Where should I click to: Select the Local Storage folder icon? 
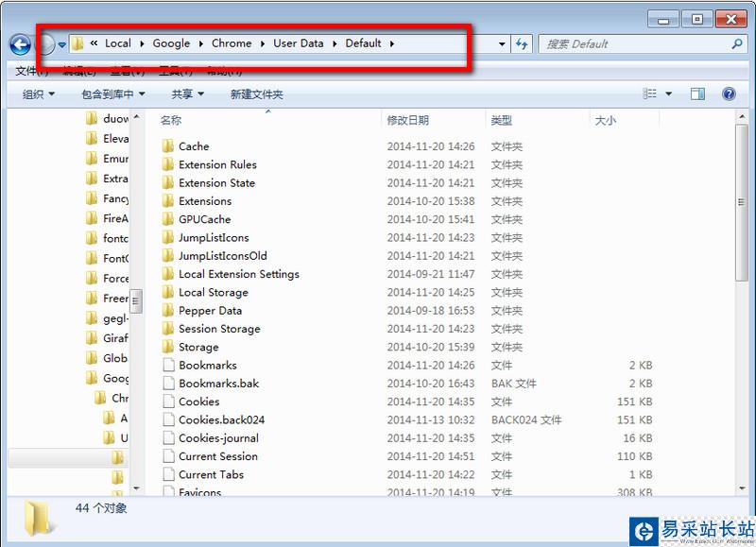coord(168,292)
